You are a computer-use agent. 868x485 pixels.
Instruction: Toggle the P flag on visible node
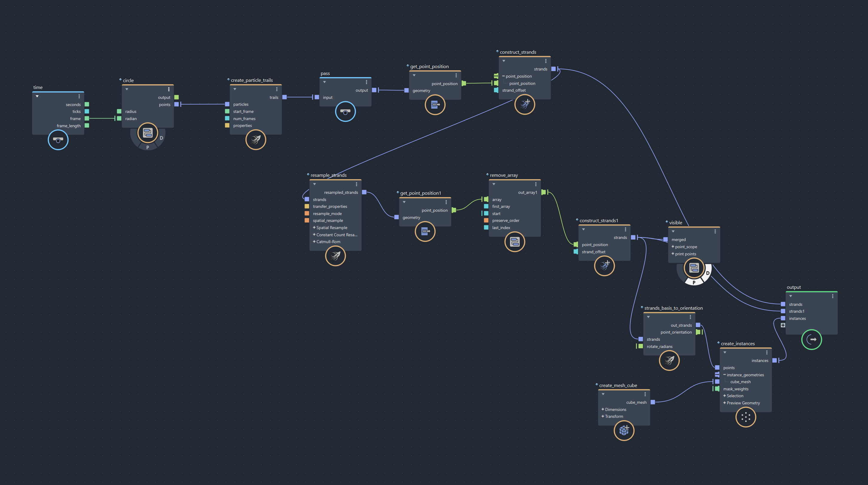pyautogui.click(x=694, y=283)
